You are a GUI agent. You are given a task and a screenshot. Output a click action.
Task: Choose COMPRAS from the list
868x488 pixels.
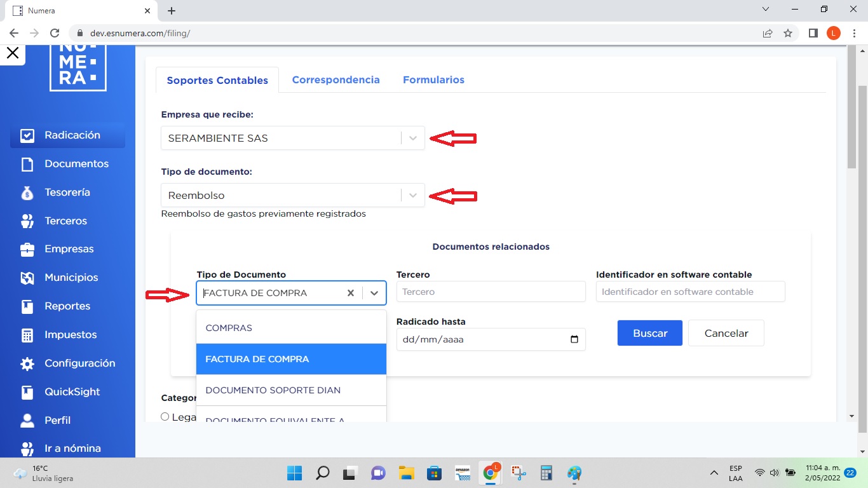(291, 328)
